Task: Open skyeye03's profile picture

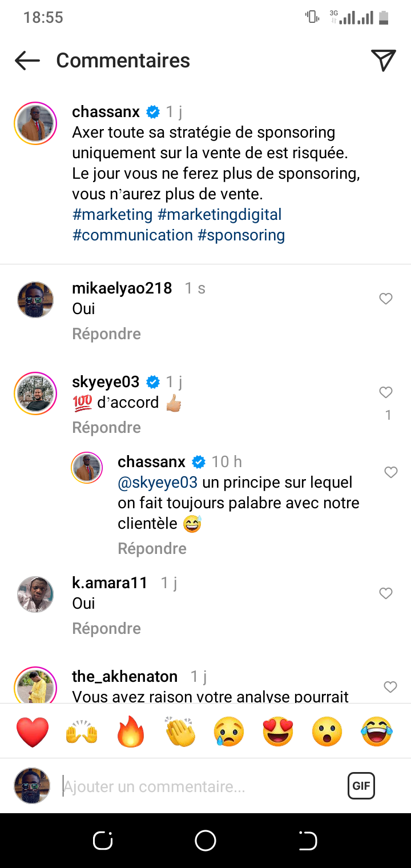Action: point(35,393)
